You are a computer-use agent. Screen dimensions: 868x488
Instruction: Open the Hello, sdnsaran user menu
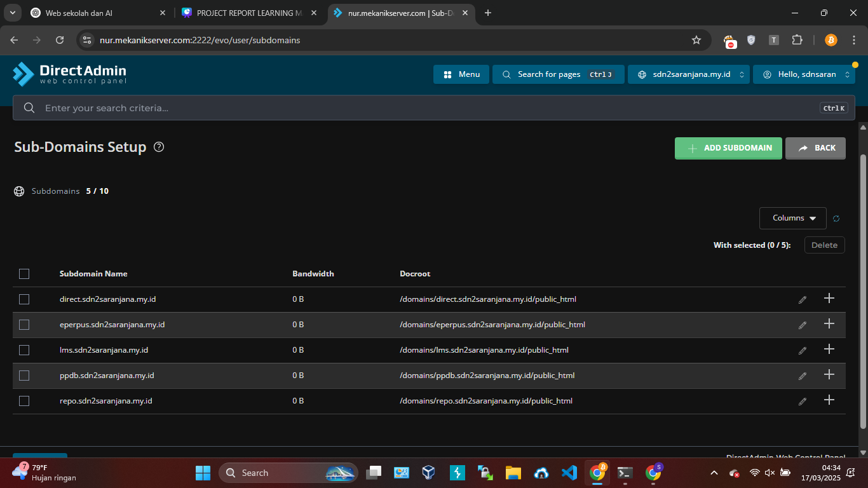(804, 74)
